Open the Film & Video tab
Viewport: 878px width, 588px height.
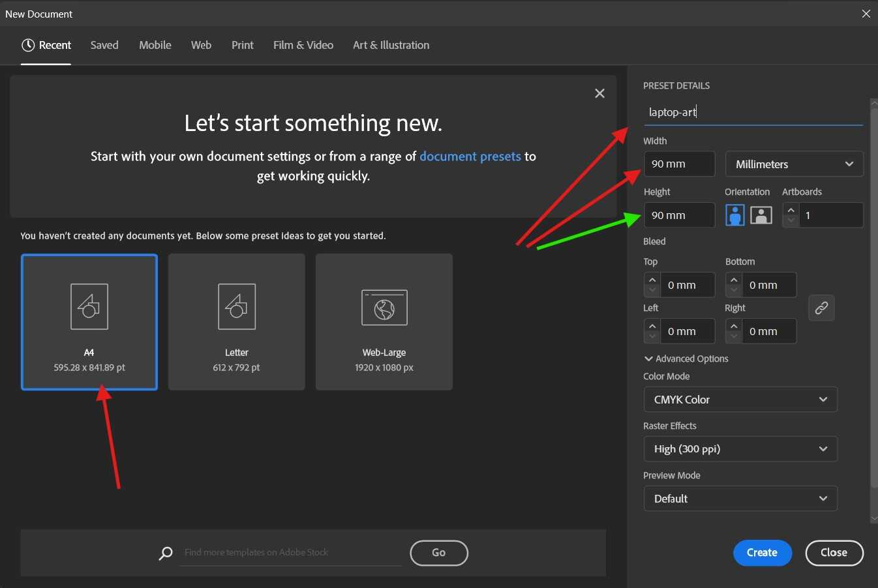pyautogui.click(x=303, y=45)
